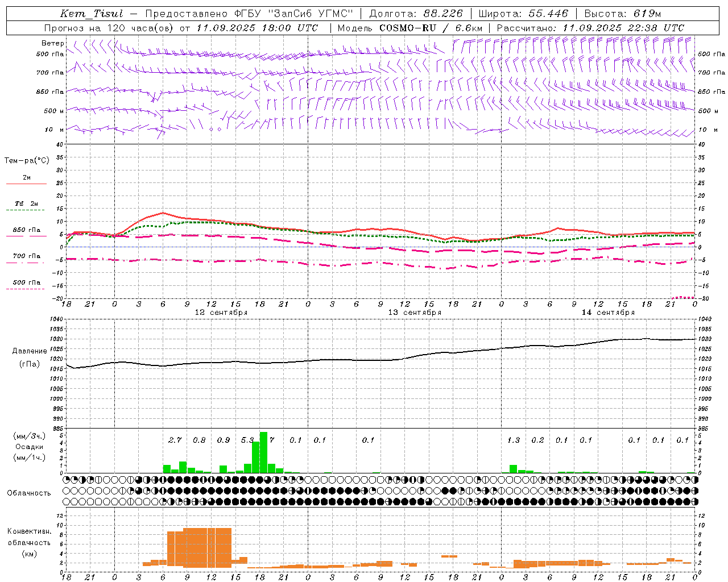This screenshot has height=582, width=728.
Task: Select the 12 сентября date label
Action: pos(221,313)
